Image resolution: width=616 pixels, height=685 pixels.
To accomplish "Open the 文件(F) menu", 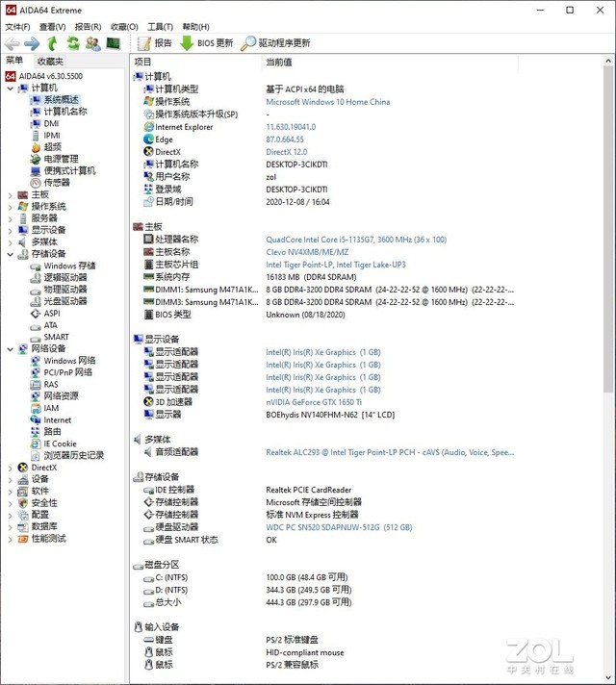I will (17, 27).
